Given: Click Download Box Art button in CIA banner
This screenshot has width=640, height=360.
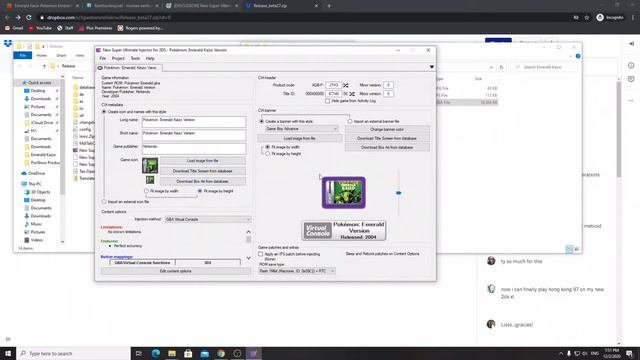Looking at the screenshot, I should coord(387,147).
